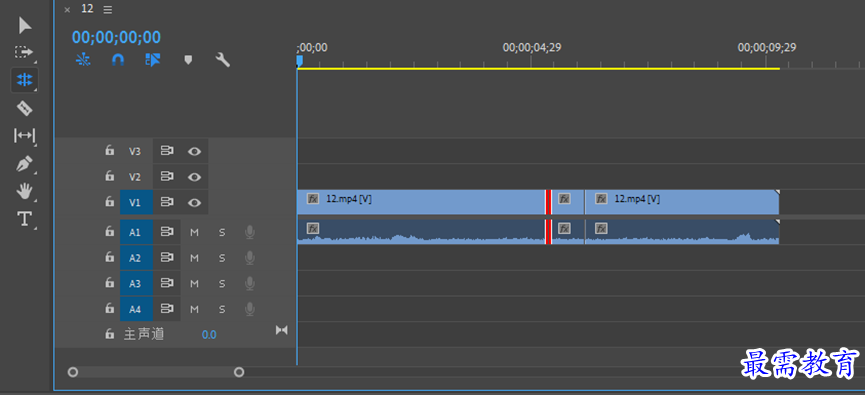Click the master track volume value 0.0
This screenshot has height=395, width=865.
[x=209, y=334]
